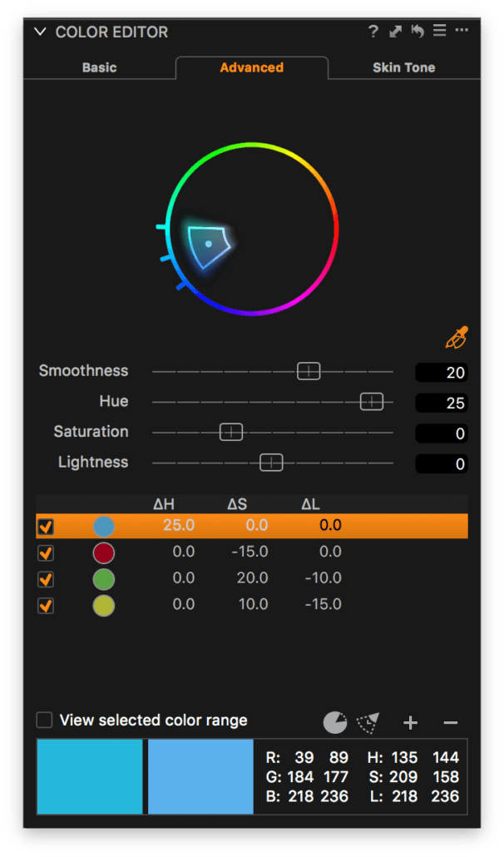Click the expand panel arrows icon
Screen dimensions: 504x857
click(x=395, y=31)
